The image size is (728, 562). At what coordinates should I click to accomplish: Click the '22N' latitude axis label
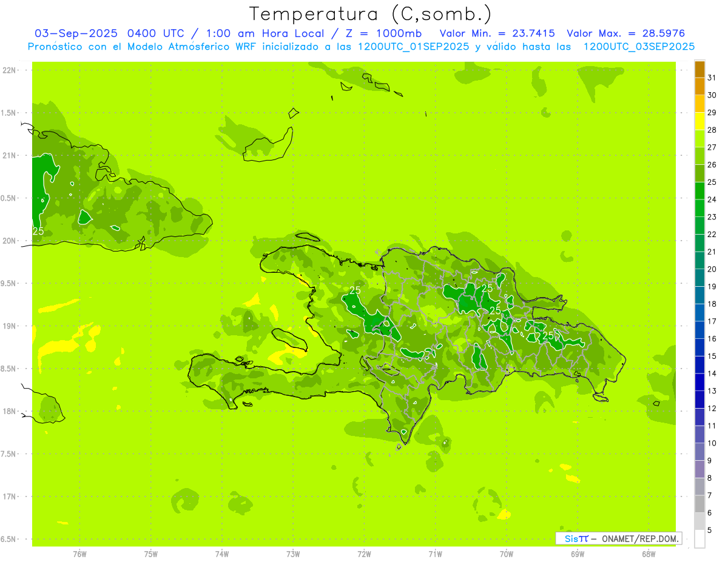[10, 70]
